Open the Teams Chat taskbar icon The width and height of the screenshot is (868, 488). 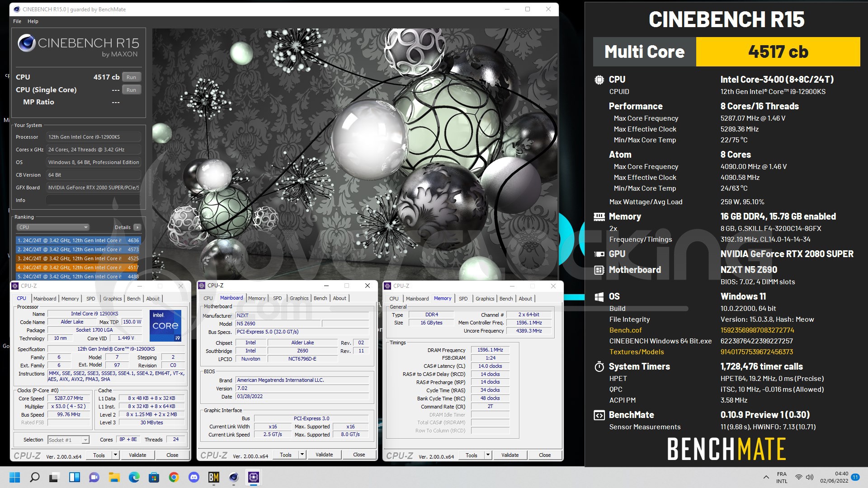94,477
